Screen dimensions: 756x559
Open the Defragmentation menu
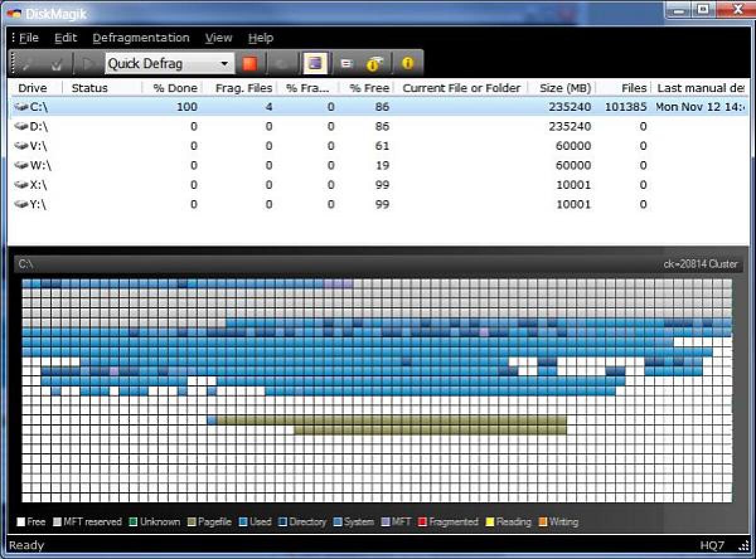click(x=141, y=38)
